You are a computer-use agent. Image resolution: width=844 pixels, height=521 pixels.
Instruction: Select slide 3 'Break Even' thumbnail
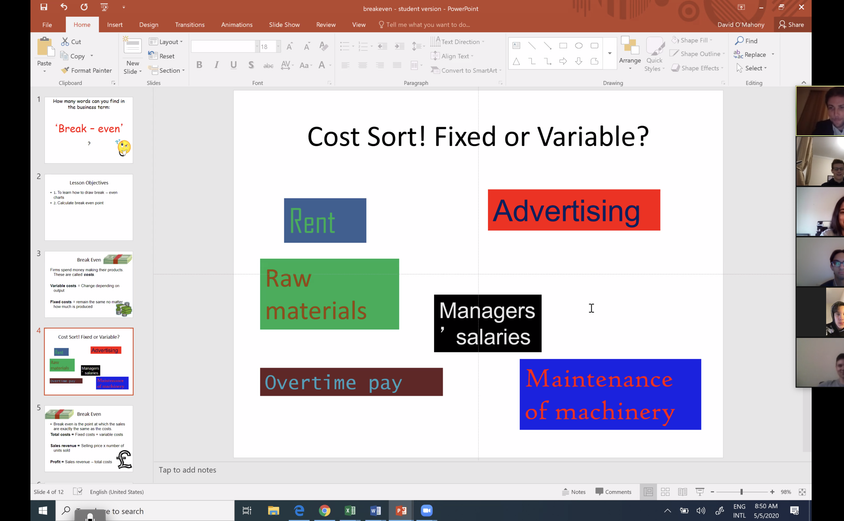click(x=88, y=284)
